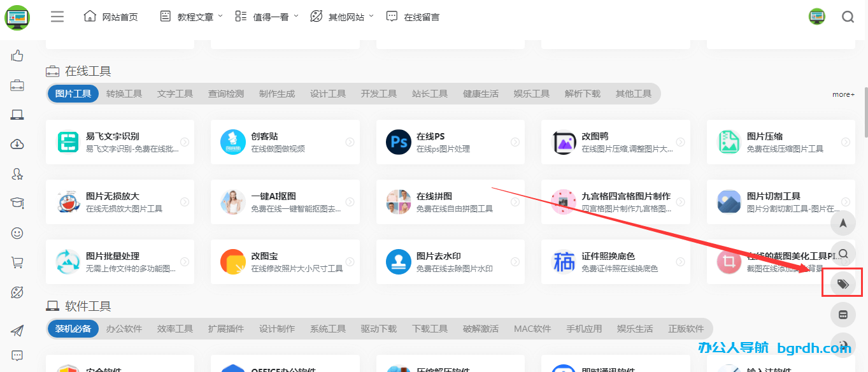Select the 站长工具 tab
The image size is (868, 372).
pos(430,94)
